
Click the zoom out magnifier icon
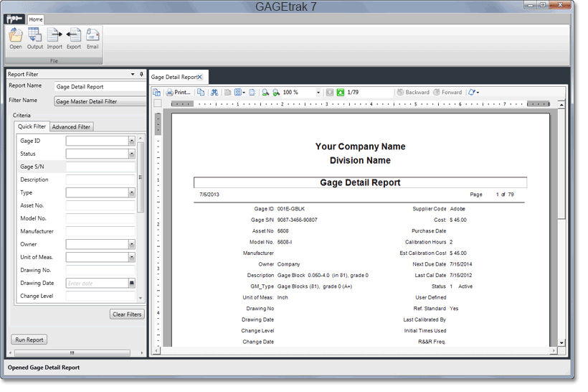265,93
